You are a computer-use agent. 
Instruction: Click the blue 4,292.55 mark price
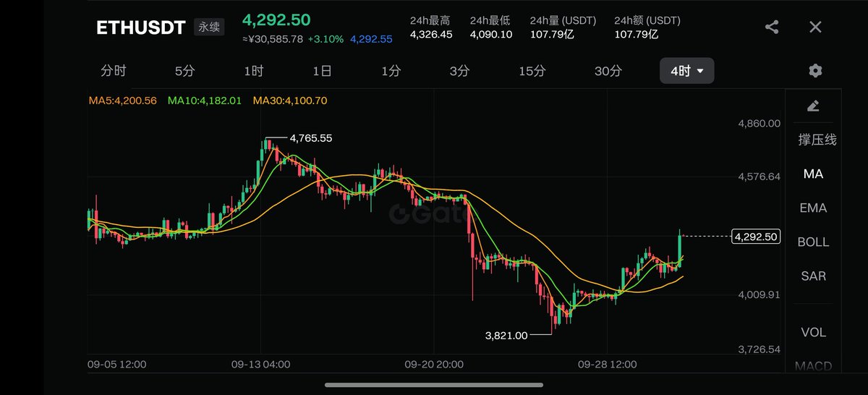click(371, 38)
